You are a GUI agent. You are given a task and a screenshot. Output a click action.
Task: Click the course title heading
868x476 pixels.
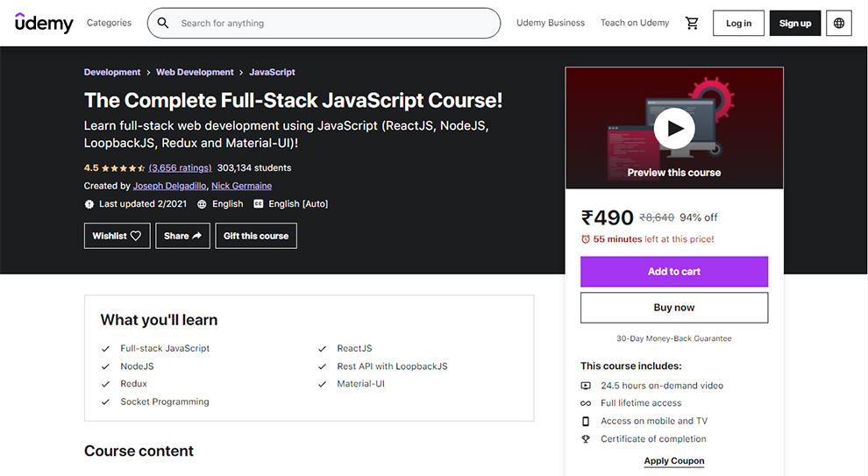[293, 100]
